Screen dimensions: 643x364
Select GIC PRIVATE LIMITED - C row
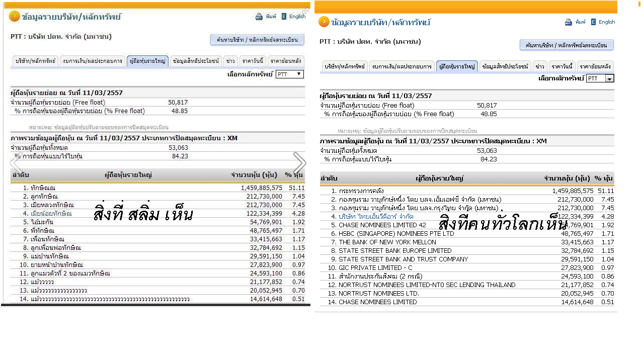pos(467,267)
